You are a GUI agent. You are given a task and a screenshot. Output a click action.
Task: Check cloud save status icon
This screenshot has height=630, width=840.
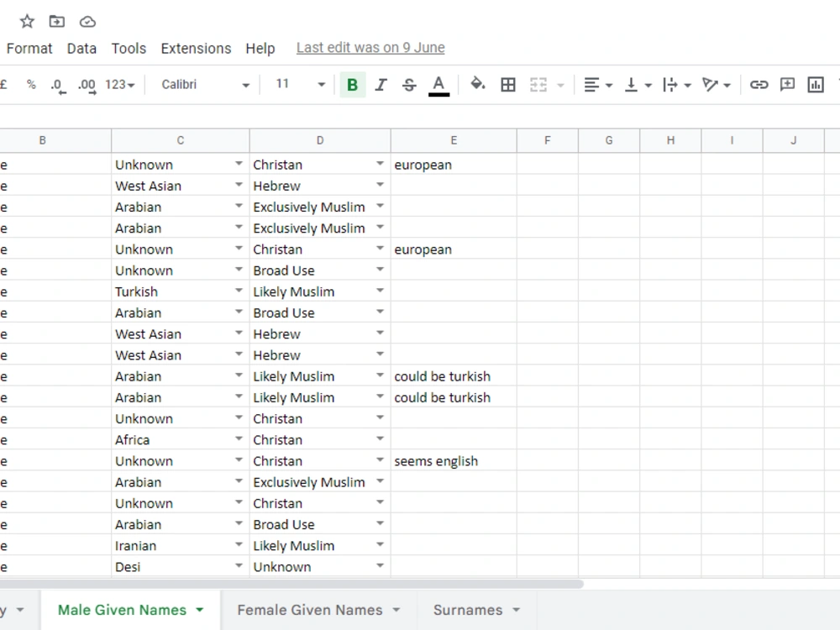[87, 22]
